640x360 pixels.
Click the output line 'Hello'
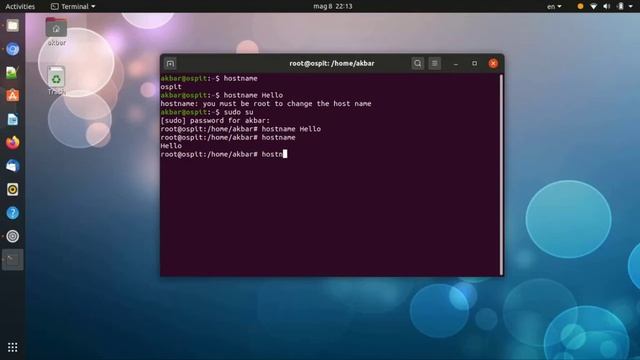(171, 146)
